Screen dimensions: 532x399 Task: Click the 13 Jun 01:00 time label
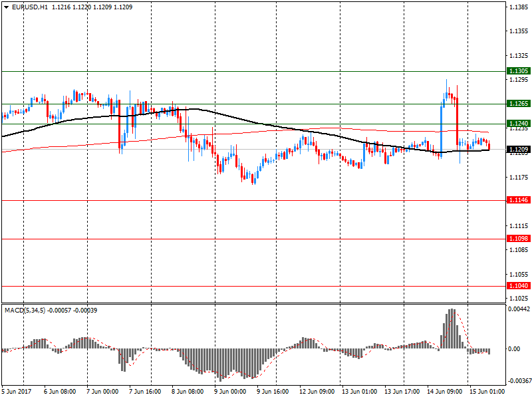(359, 392)
